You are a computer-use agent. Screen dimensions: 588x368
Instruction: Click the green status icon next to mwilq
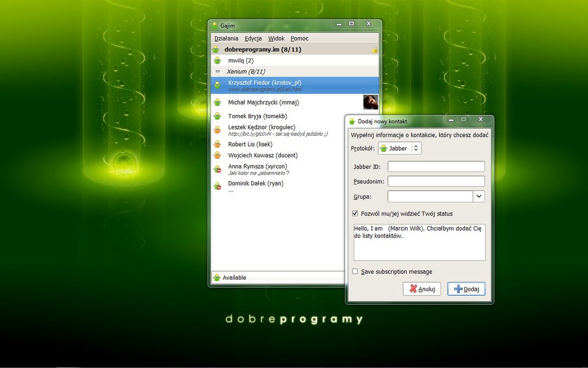[x=218, y=60]
